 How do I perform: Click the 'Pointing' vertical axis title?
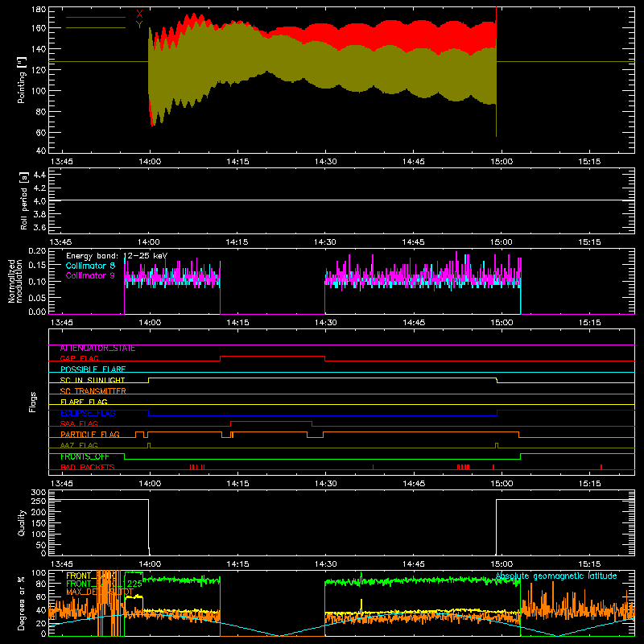point(22,80)
